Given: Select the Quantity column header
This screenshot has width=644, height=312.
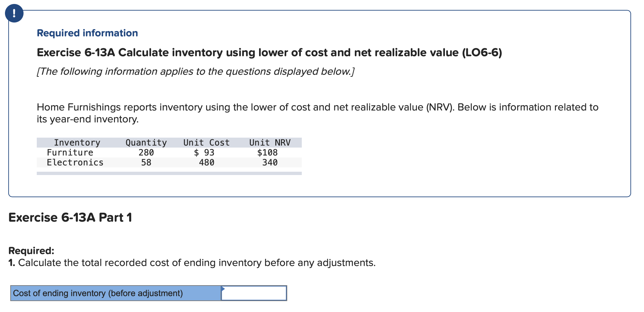Looking at the screenshot, I should [146, 142].
